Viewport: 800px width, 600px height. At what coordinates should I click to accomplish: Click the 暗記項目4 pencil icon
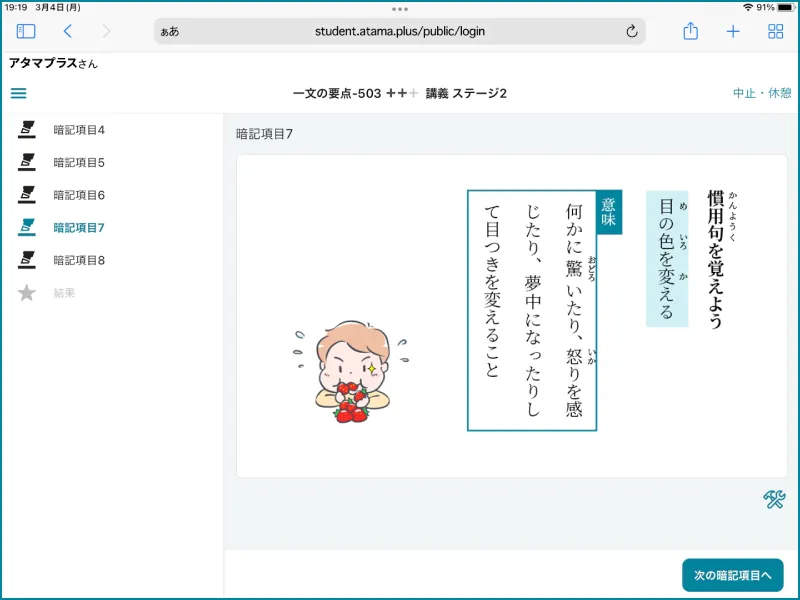click(27, 130)
